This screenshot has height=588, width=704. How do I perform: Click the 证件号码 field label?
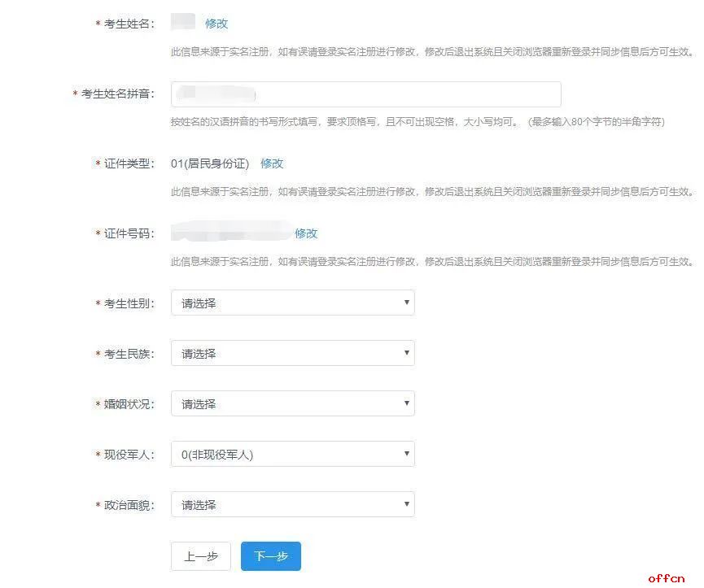click(x=129, y=233)
